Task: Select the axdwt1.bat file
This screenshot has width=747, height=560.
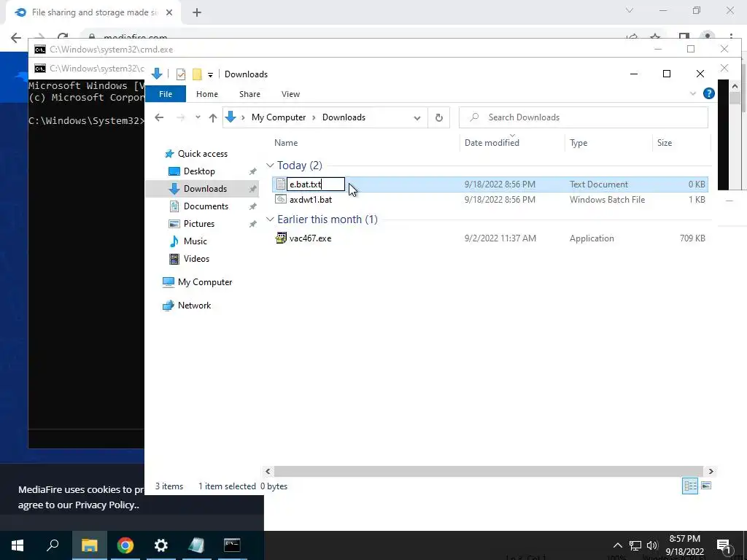Action: click(x=311, y=200)
